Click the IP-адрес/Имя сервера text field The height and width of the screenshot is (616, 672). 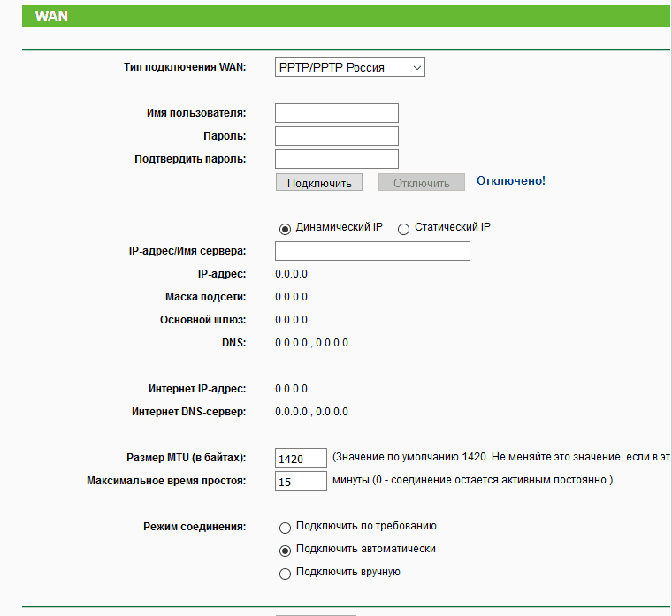[x=372, y=252]
